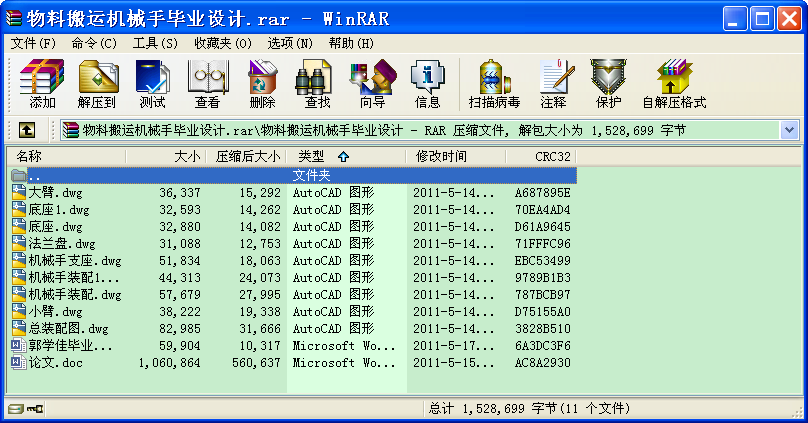The height and width of the screenshot is (423, 808).
Task: Open the 命令(C) menu
Action: (x=94, y=43)
